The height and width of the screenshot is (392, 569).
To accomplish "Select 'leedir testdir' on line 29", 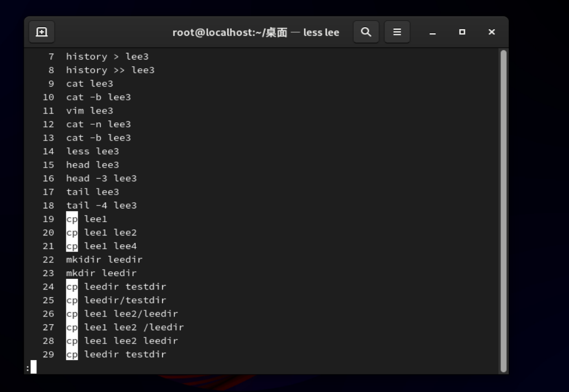I will (125, 355).
